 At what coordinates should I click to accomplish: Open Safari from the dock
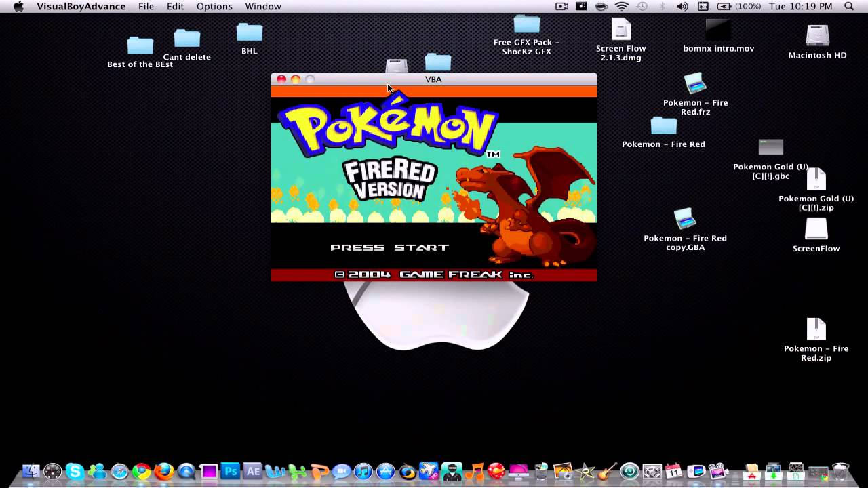click(x=119, y=471)
